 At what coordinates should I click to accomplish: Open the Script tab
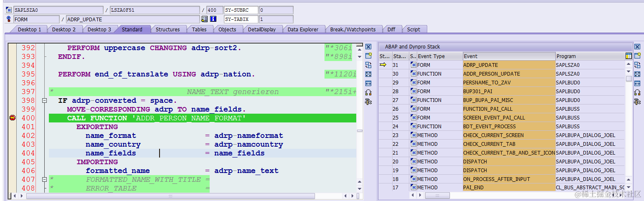413,29
